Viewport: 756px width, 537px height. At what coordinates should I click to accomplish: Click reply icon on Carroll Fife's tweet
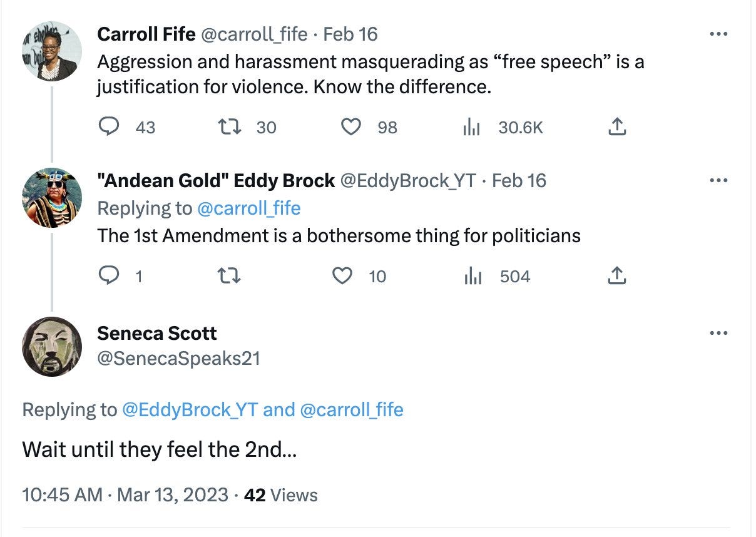pos(110,127)
